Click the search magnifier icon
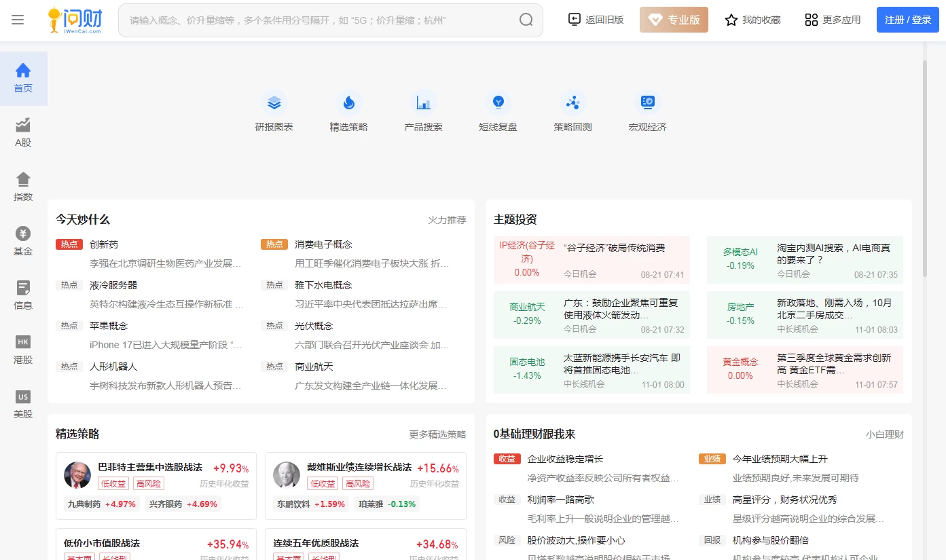Viewport: 946px width, 560px height. [526, 20]
